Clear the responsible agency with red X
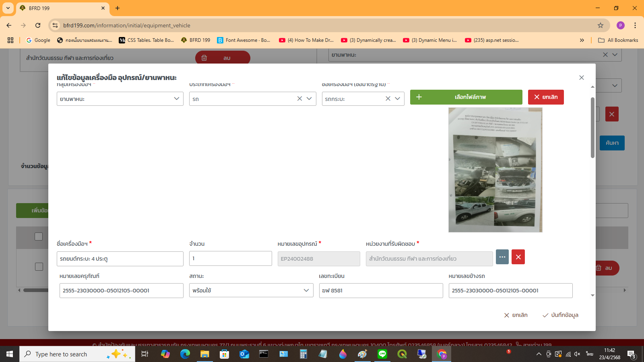The image size is (644, 362). pyautogui.click(x=518, y=257)
